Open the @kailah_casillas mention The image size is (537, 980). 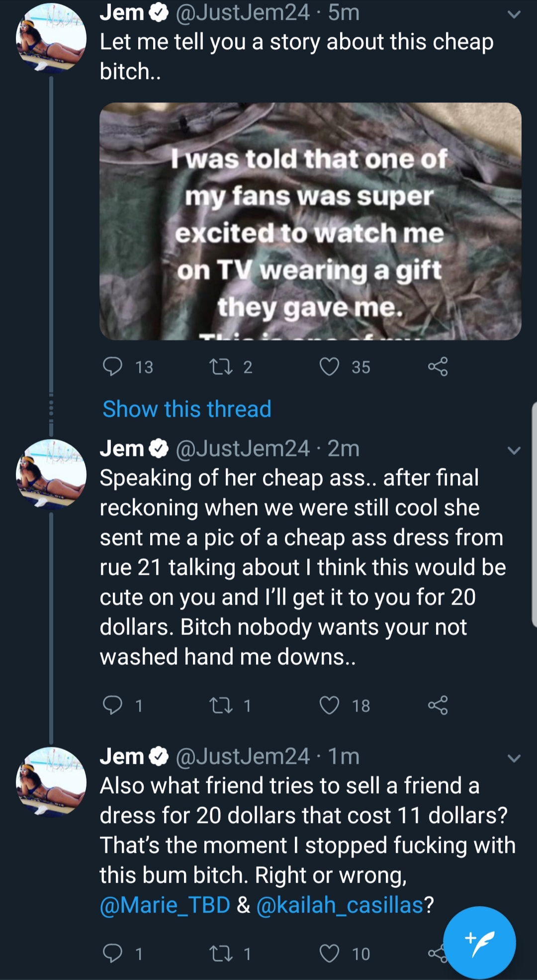tap(340, 905)
